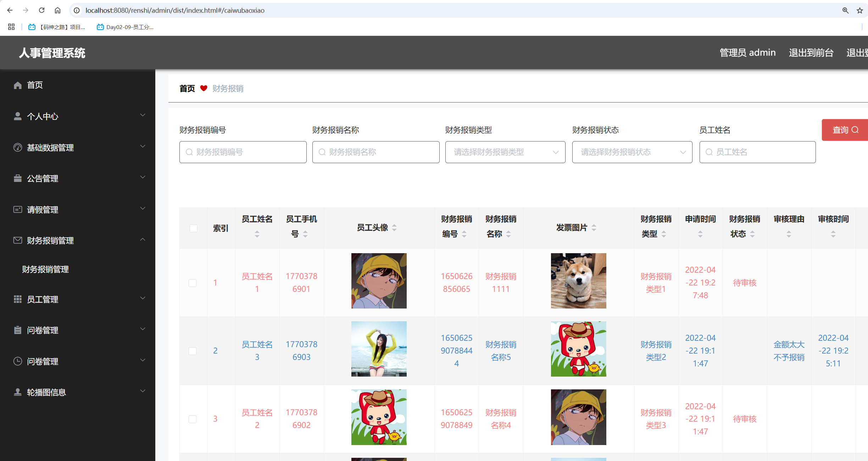Open browser home page icon
Viewport: 868px width, 461px height.
click(x=57, y=10)
